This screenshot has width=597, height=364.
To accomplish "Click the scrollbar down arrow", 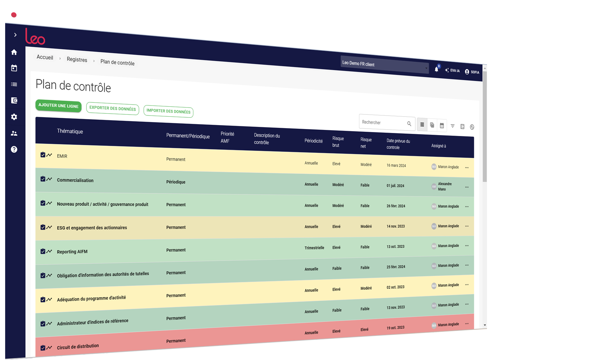I will (485, 325).
